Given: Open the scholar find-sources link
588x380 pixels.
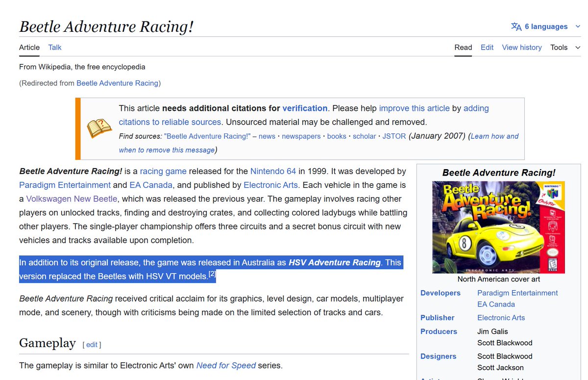Looking at the screenshot, I should [365, 136].
